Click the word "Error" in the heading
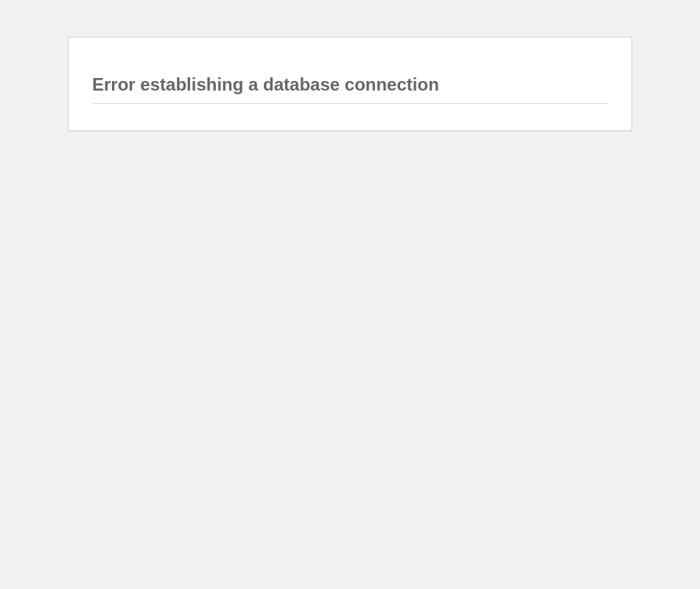 click(113, 85)
